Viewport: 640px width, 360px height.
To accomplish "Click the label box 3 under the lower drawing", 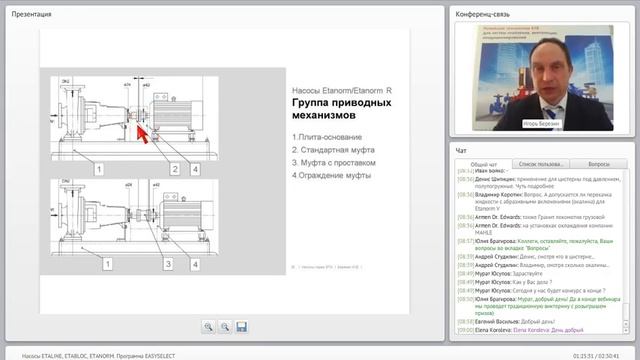I will click(168, 264).
